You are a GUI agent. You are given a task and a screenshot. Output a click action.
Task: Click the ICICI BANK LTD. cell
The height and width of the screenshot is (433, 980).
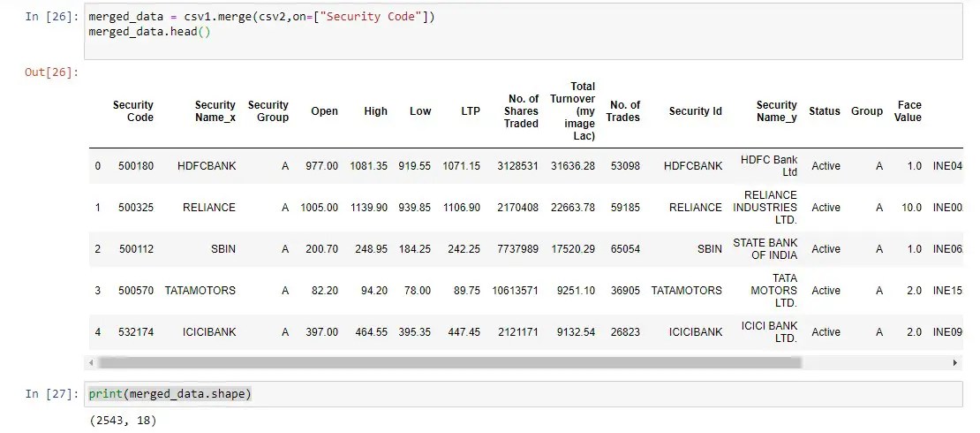(x=769, y=331)
